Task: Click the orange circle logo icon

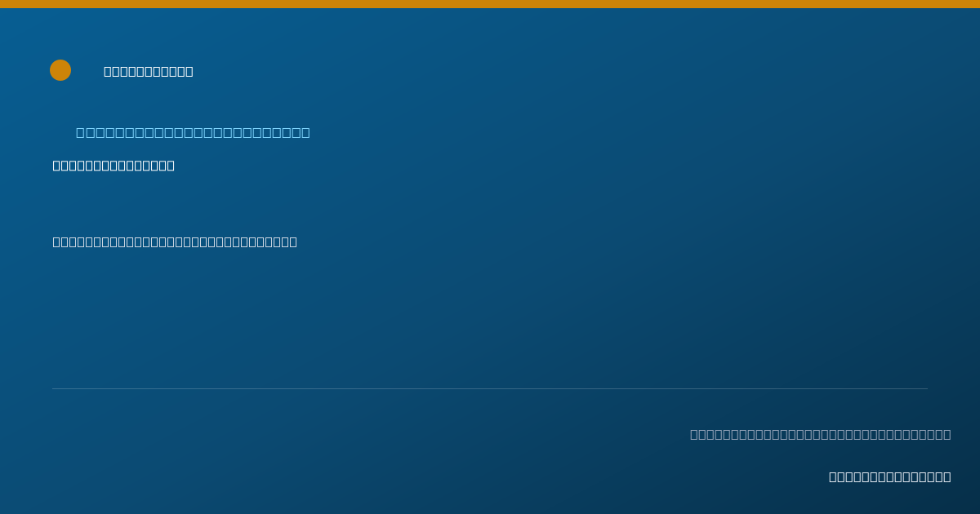Action: pyautogui.click(x=60, y=70)
